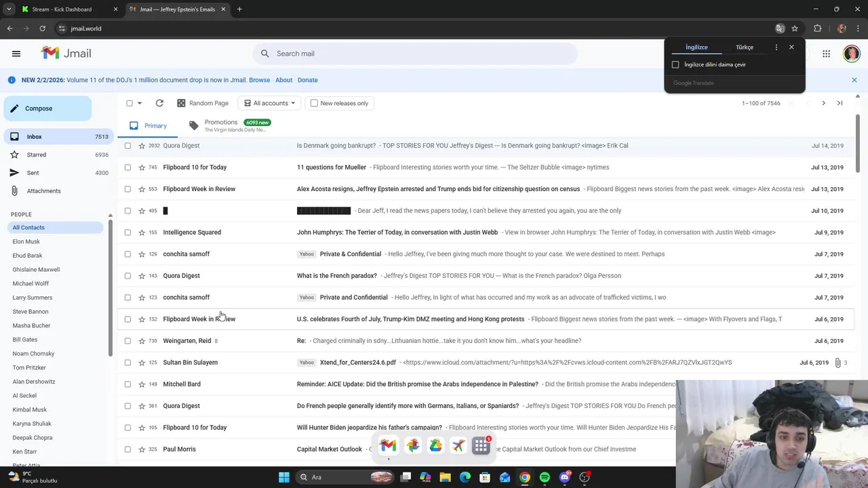The width and height of the screenshot is (868, 488).
Task: Select Türkçe tab in translate popup
Action: tap(745, 47)
